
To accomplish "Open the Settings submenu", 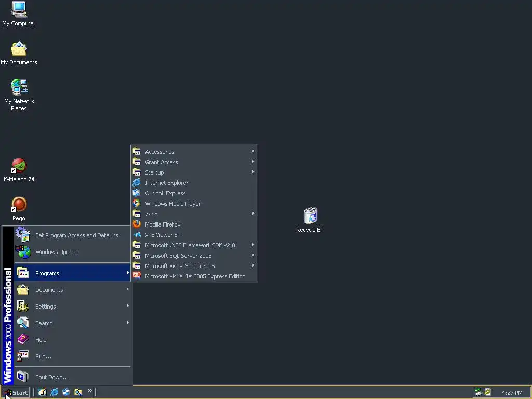I will (x=72, y=307).
